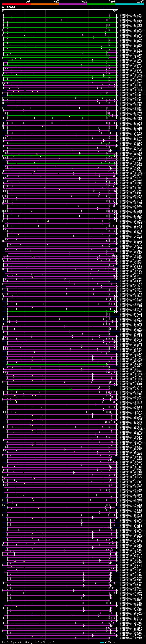
Task: Select hit label UniRef100_B6C2U3
Action: click(131, 331)
